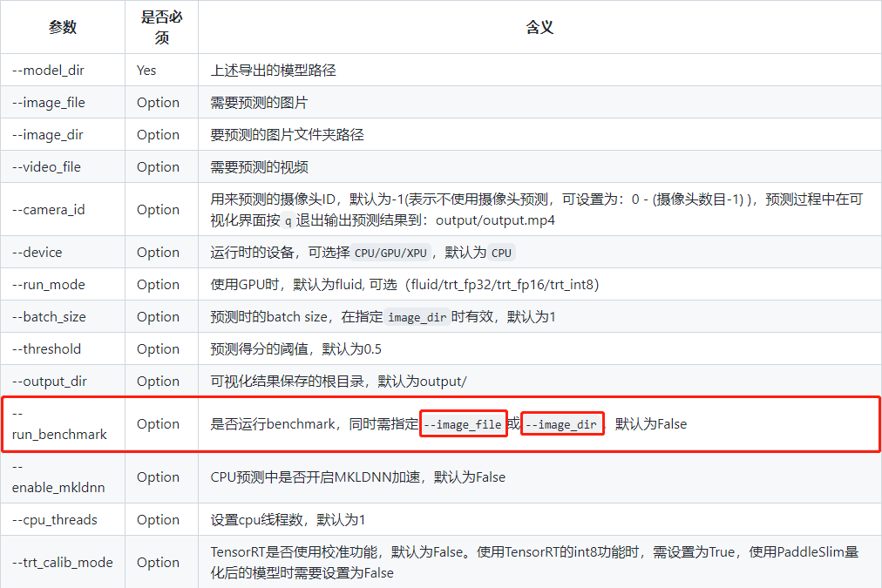882x588 pixels.
Task: Click the --device parameter cell
Action: [x=43, y=252]
